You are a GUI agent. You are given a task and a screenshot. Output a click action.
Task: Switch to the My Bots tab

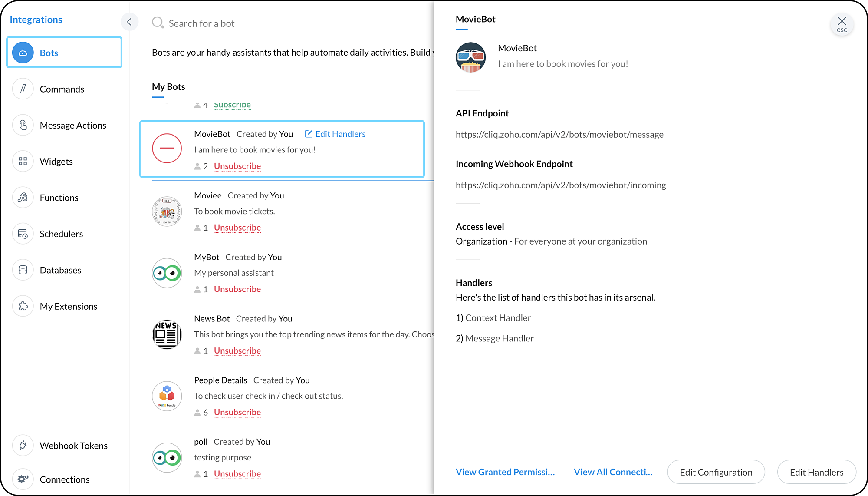168,87
